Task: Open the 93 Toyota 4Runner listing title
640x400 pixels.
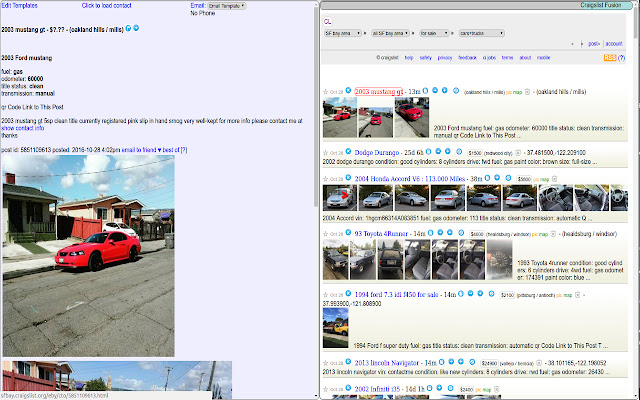Action: [x=381, y=234]
